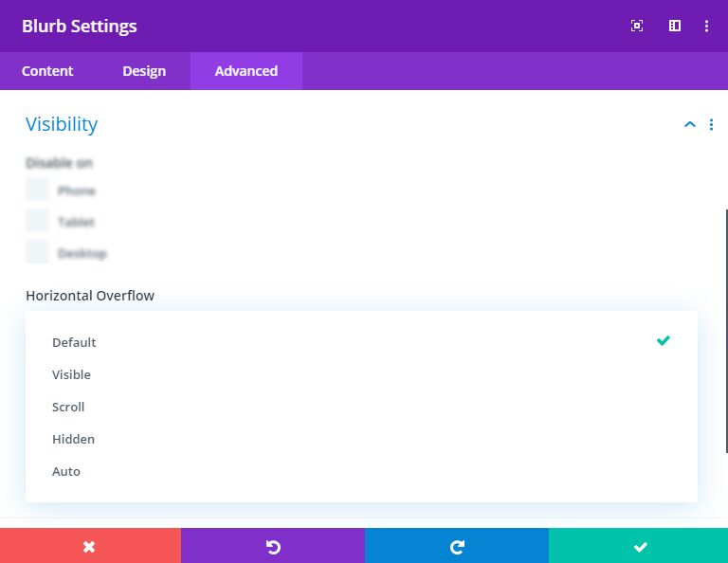Image resolution: width=728 pixels, height=563 pixels.
Task: Click the Visibility section title
Action: (62, 124)
